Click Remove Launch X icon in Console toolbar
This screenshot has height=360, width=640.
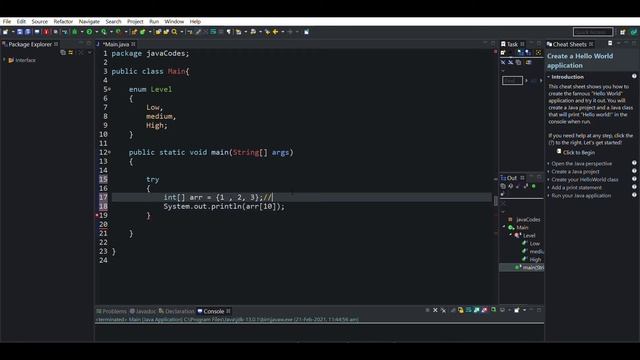click(435, 311)
